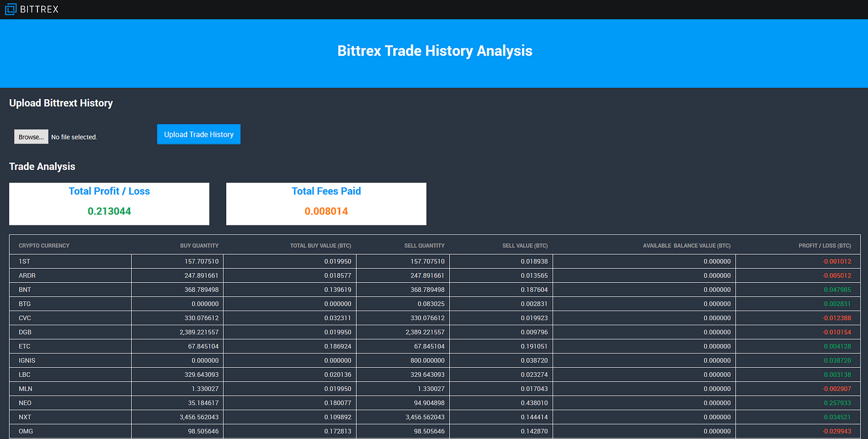The height and width of the screenshot is (439, 868).
Task: Click the Browse... file button
Action: point(31,137)
